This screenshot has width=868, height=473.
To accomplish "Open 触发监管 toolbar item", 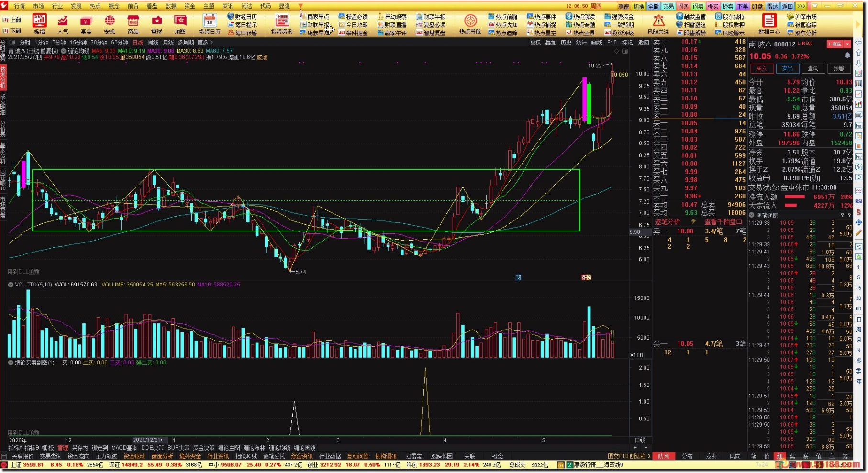I will (691, 17).
